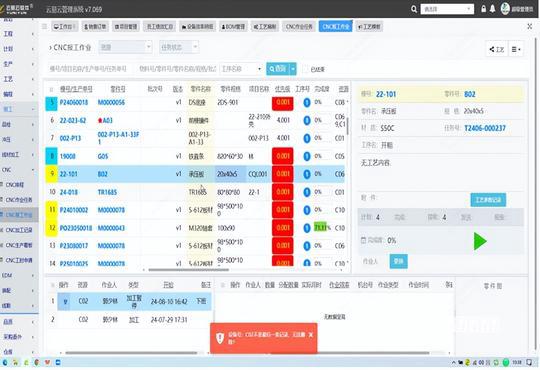Open the resource dropdown beside CNC报工作业 title
The height and width of the screenshot is (370, 540).
pyautogui.click(x=125, y=47)
